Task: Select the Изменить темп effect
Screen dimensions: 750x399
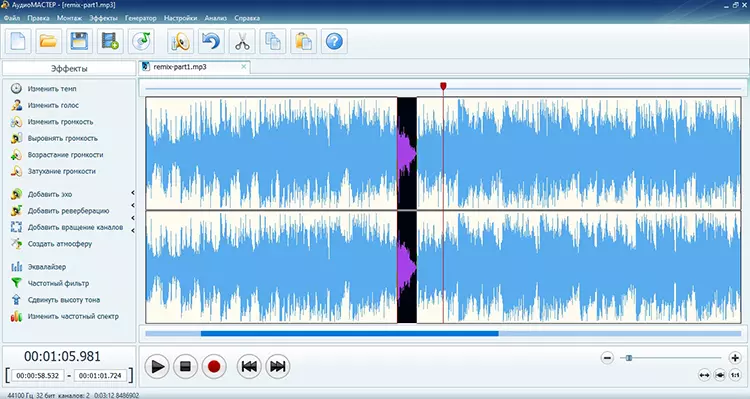Action: tap(52, 89)
